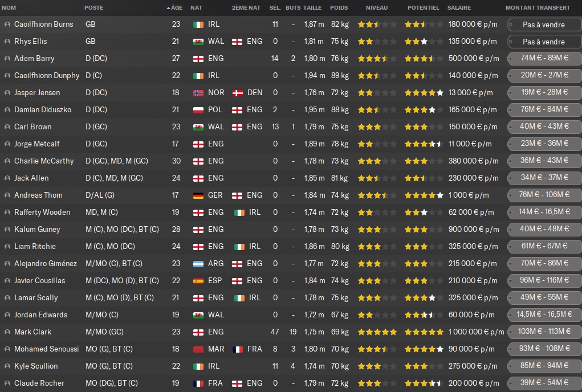Click the player icon beside Caoilfhionn Burns
The image size is (582, 392).
pyautogui.click(x=7, y=24)
